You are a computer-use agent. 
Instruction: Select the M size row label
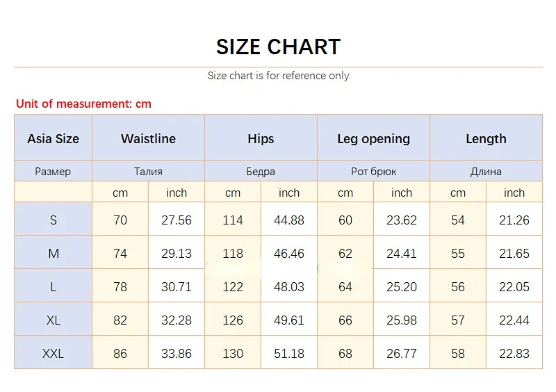point(53,254)
